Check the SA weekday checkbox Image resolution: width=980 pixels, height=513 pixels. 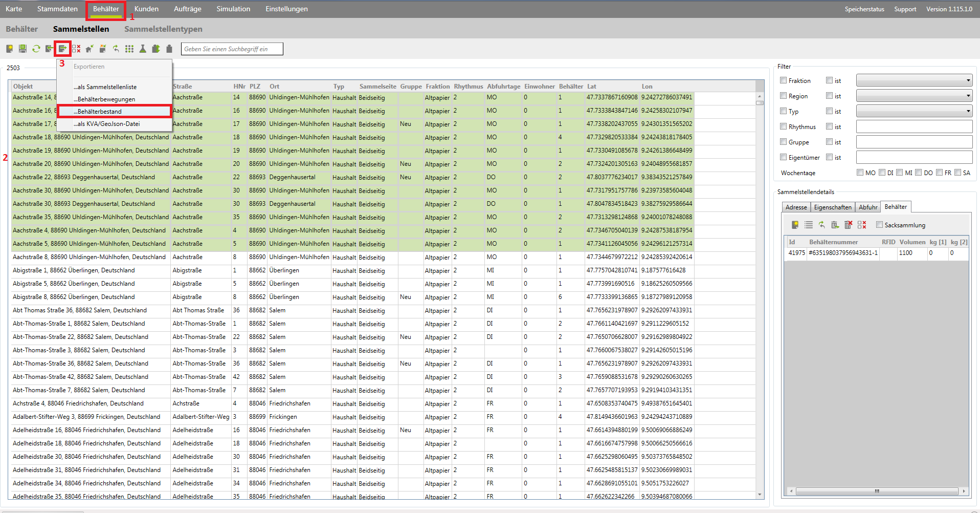(x=957, y=173)
